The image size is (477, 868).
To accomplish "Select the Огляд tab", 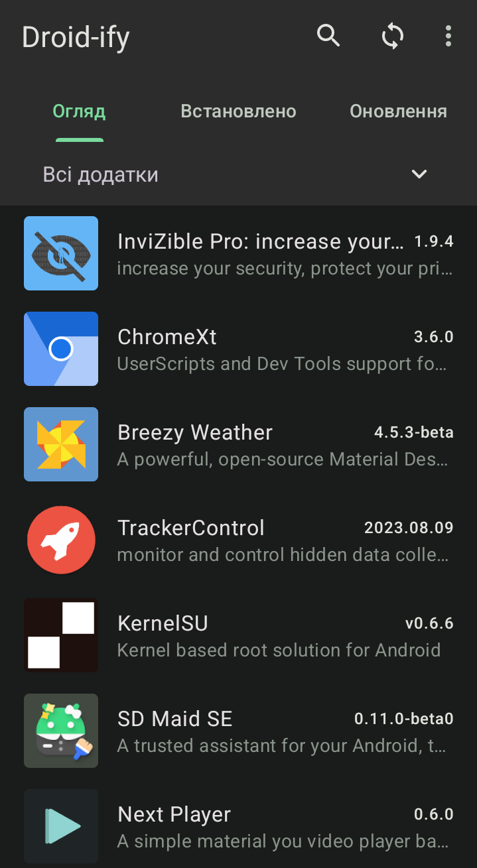I will tap(79, 111).
